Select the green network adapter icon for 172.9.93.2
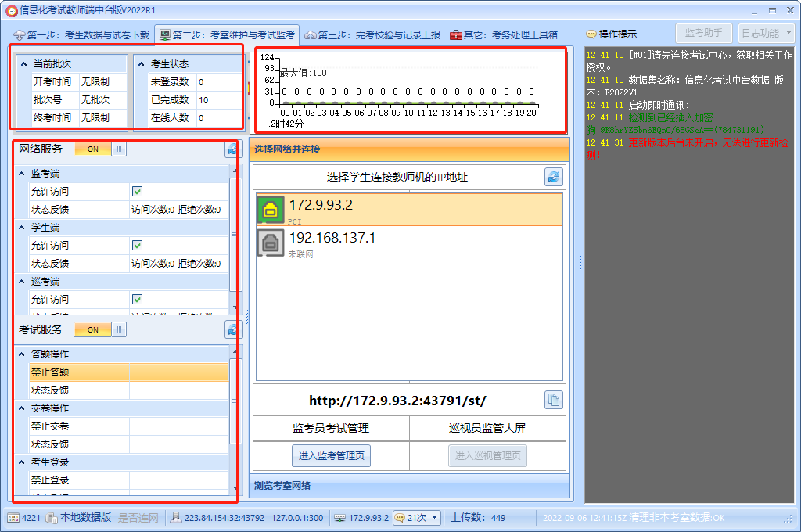The image size is (801, 532). coord(270,210)
